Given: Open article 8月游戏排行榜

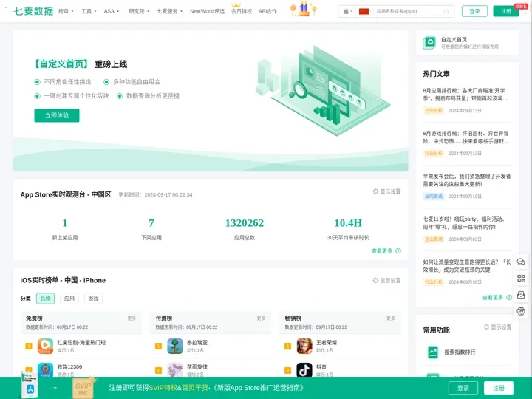Looking at the screenshot, I should coord(465,137).
